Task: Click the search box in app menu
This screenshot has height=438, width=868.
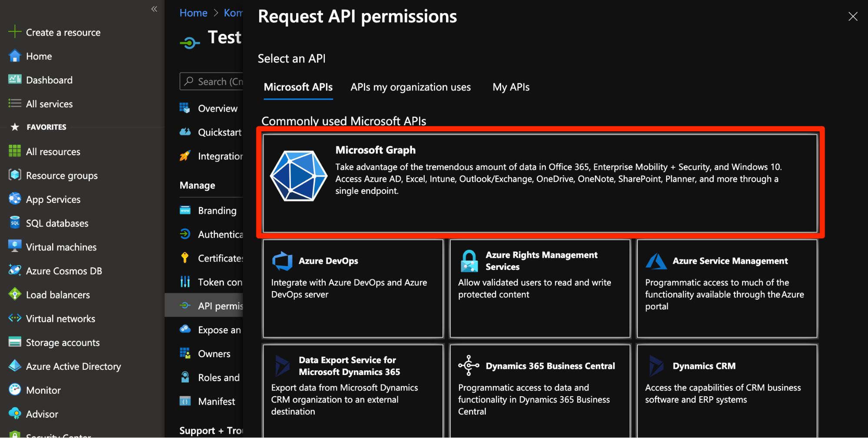Action: coord(213,81)
